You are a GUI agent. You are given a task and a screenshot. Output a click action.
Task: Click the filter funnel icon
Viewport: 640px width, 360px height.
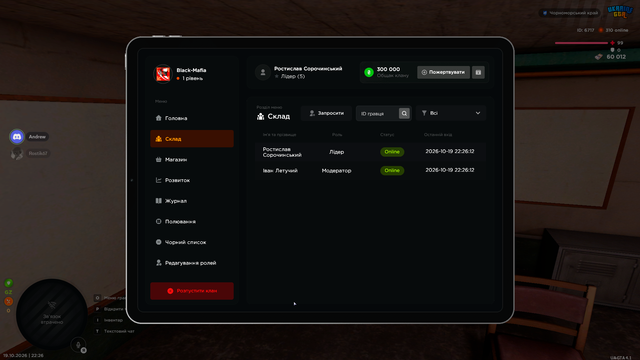[x=424, y=113]
